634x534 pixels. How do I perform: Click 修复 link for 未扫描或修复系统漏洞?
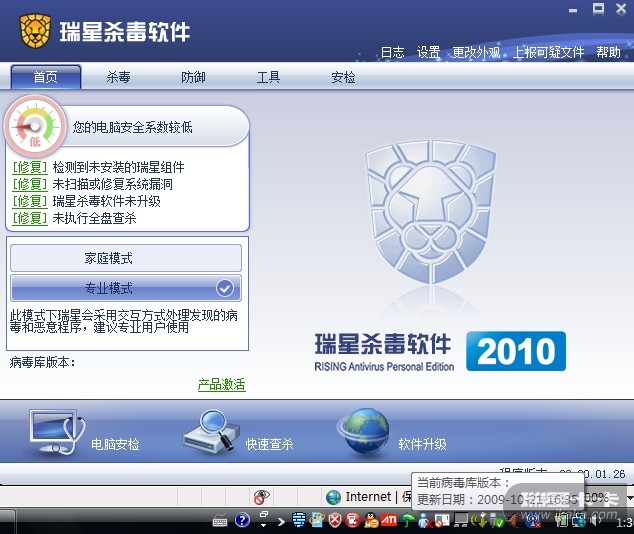30,184
